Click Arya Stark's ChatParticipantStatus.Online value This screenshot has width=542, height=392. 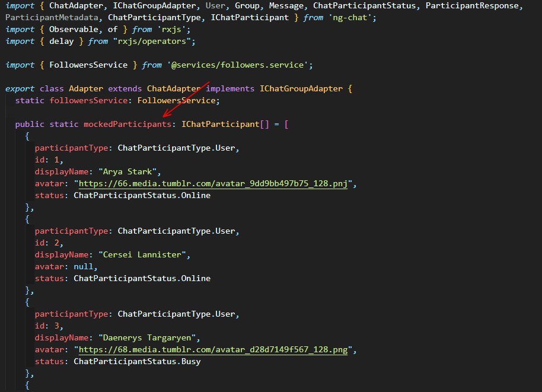click(142, 195)
